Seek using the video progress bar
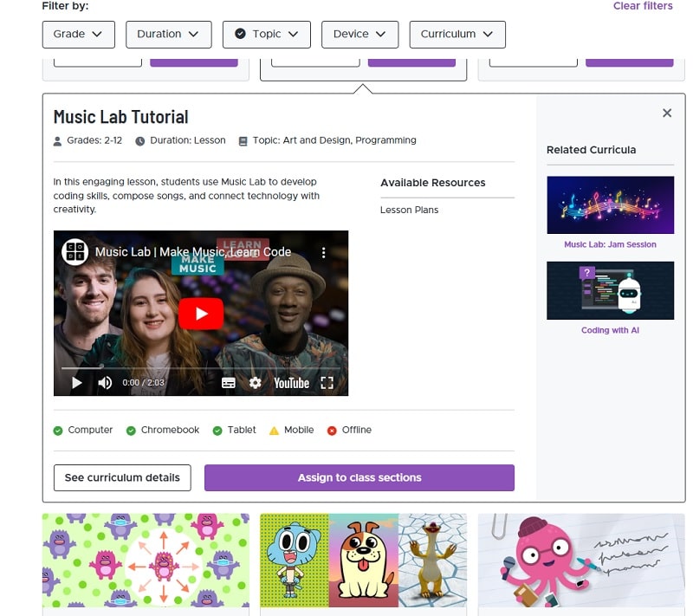This screenshot has height=616, width=693. point(201,367)
